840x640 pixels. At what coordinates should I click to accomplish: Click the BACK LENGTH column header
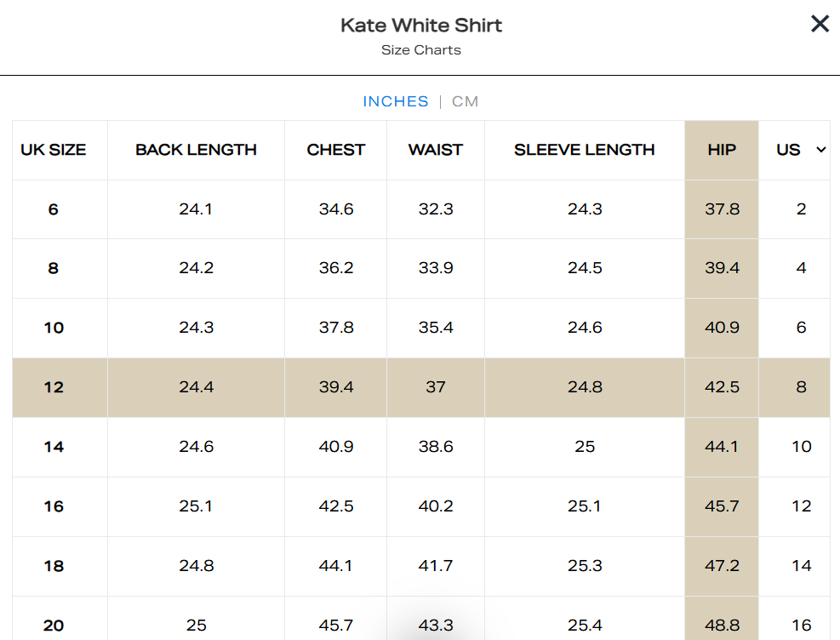tap(196, 150)
